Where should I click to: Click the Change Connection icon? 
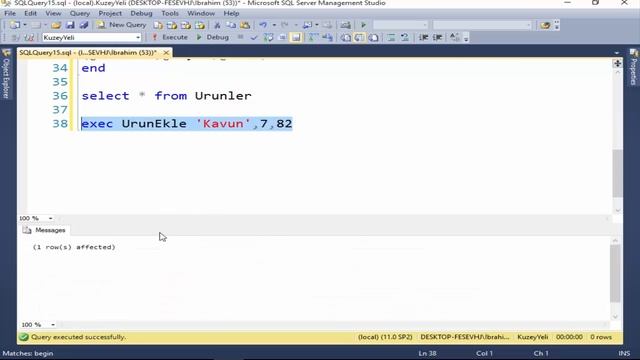point(29,38)
